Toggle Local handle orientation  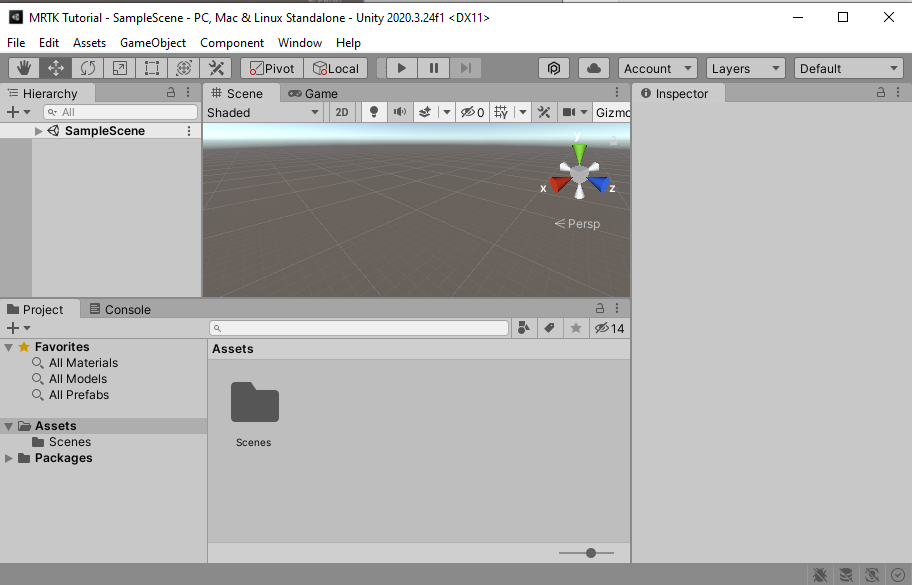[x=336, y=68]
